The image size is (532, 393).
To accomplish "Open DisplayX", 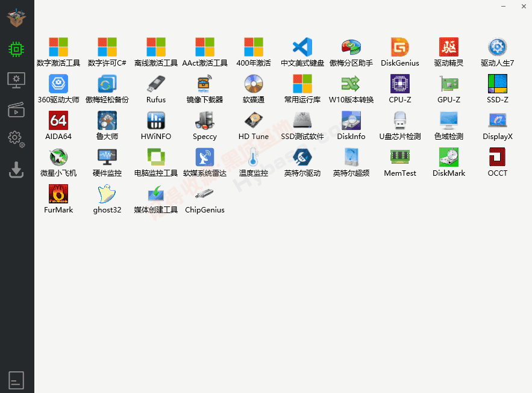I will 498,126.
